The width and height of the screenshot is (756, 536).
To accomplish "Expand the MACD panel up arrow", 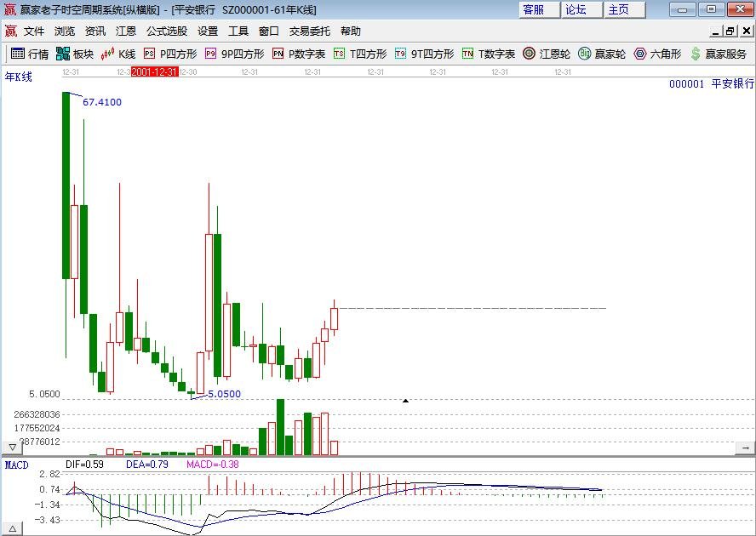I will tap(13, 529).
